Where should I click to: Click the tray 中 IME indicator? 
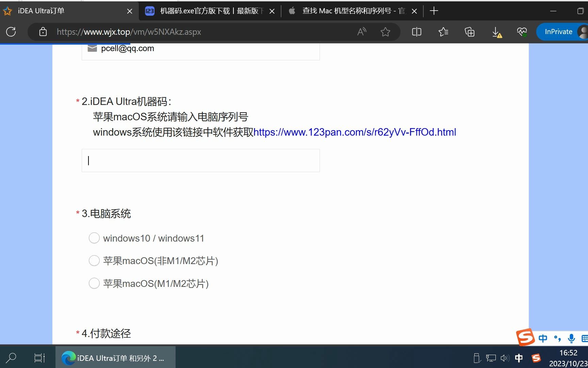click(519, 358)
